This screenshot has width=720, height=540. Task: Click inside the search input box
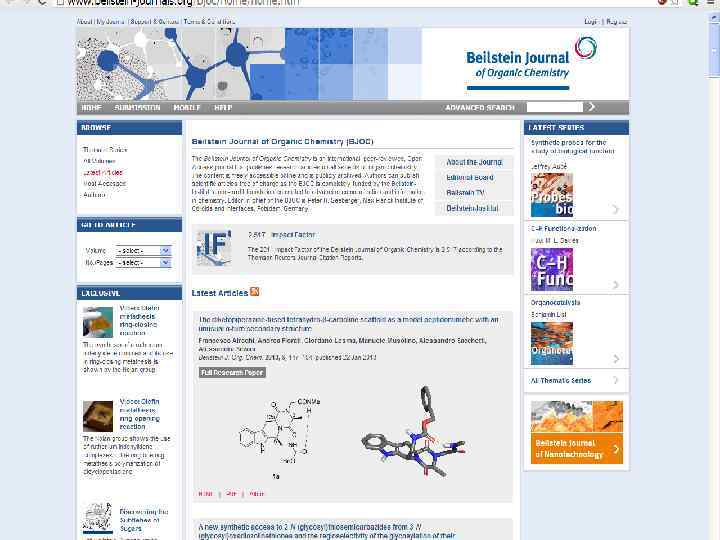point(555,107)
